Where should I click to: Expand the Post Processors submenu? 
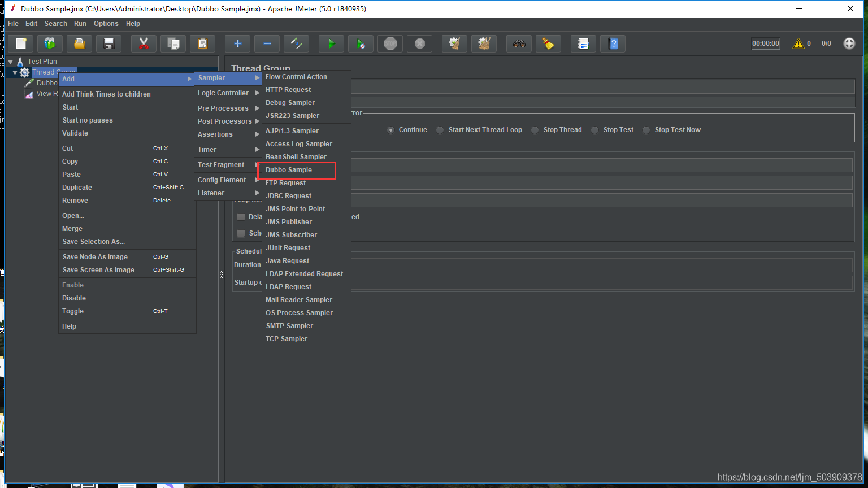coord(228,121)
